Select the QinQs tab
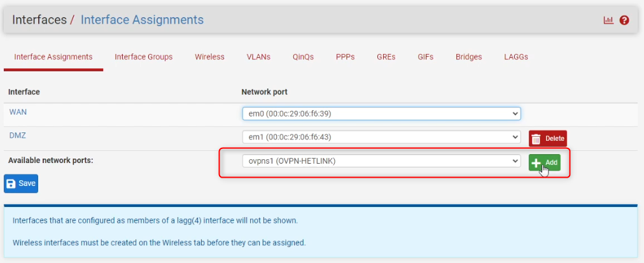644x263 pixels. [303, 57]
